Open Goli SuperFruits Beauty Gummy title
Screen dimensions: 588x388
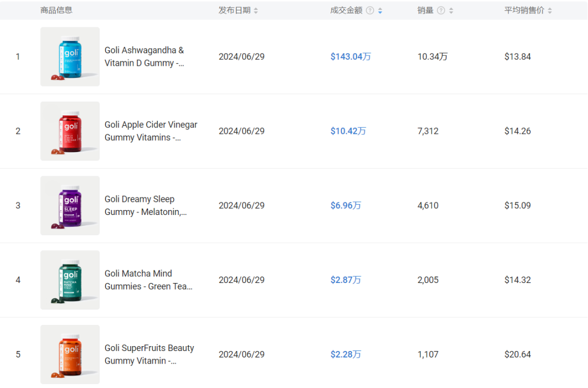tap(149, 354)
